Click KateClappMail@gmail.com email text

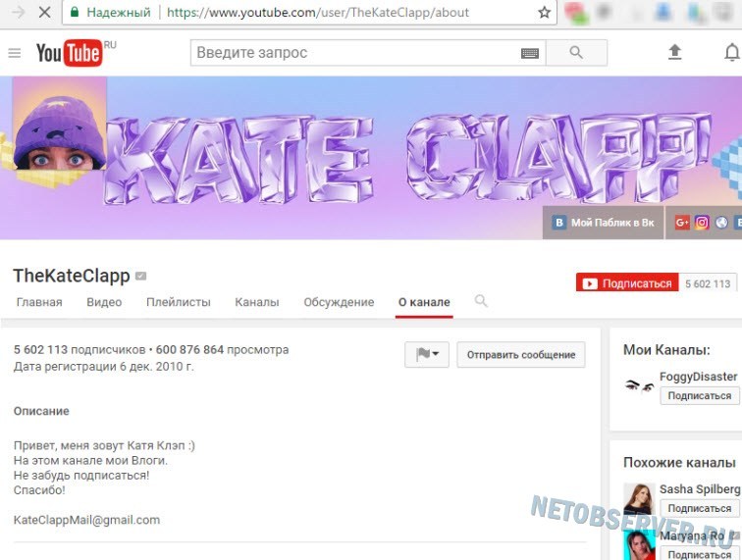pos(86,520)
